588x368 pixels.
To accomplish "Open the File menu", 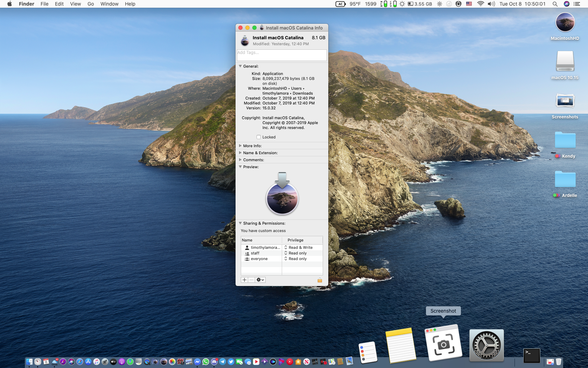I will (x=44, y=4).
